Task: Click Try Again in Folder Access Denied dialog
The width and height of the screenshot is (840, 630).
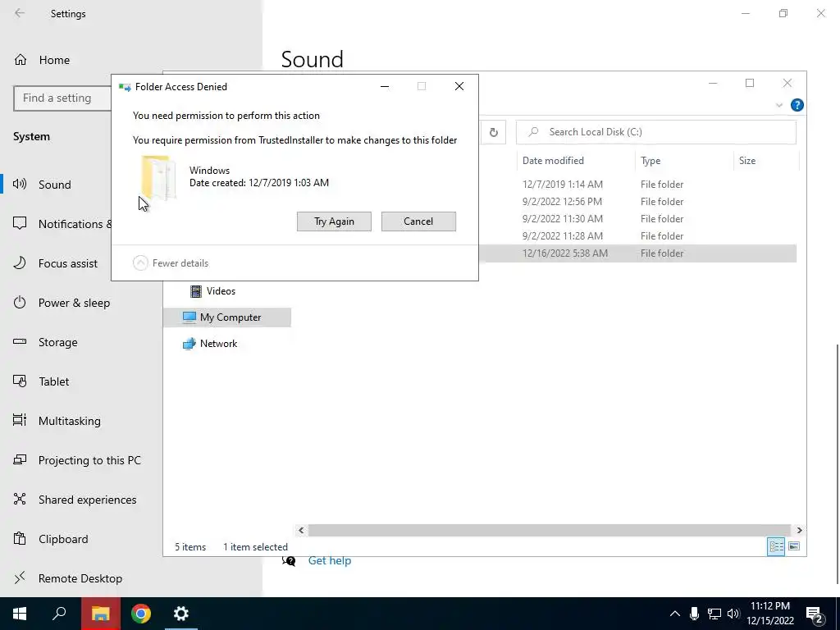Action: (x=334, y=221)
